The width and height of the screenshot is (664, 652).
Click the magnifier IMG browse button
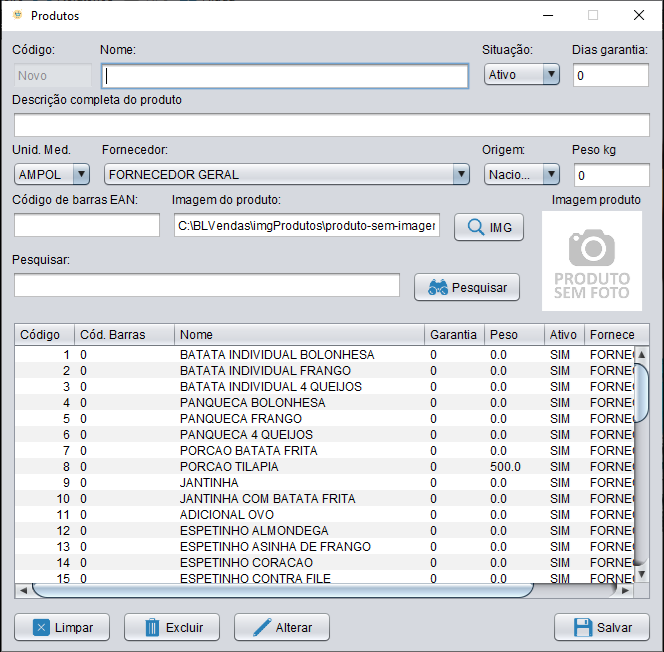(489, 227)
